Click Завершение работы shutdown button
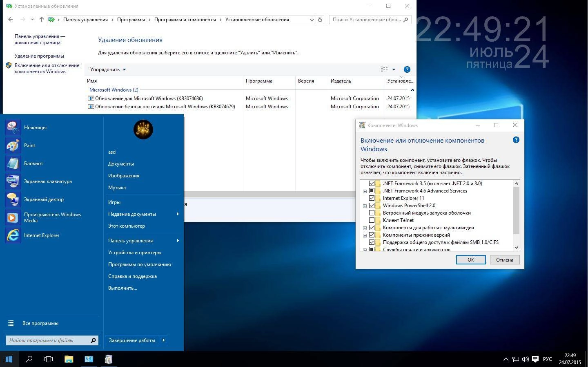The image size is (588, 367). (x=132, y=340)
